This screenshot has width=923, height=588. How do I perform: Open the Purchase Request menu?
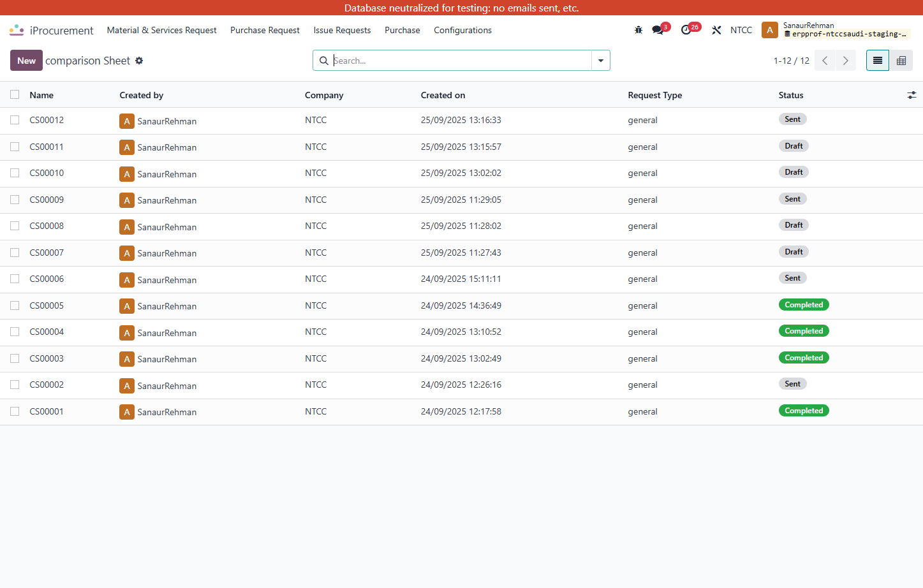point(265,30)
